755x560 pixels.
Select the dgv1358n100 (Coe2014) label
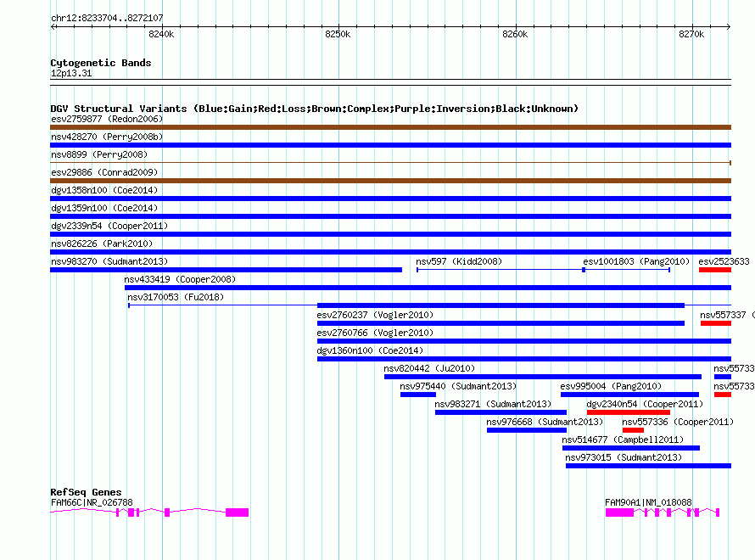pos(104,190)
